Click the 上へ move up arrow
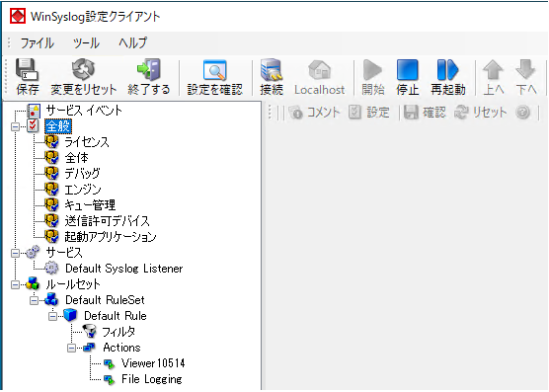The image size is (549, 392). 493,70
